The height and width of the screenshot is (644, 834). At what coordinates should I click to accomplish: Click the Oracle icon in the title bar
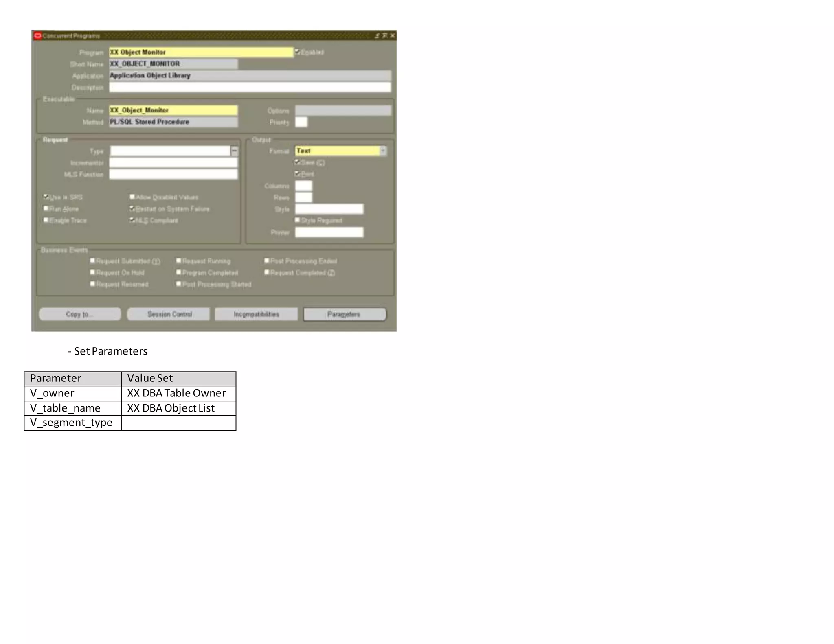tap(37, 35)
